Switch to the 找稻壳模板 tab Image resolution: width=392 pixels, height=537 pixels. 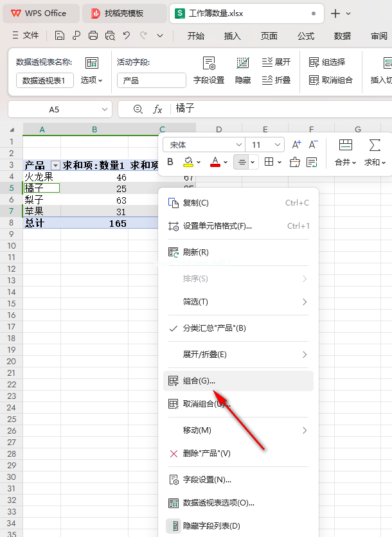(123, 13)
